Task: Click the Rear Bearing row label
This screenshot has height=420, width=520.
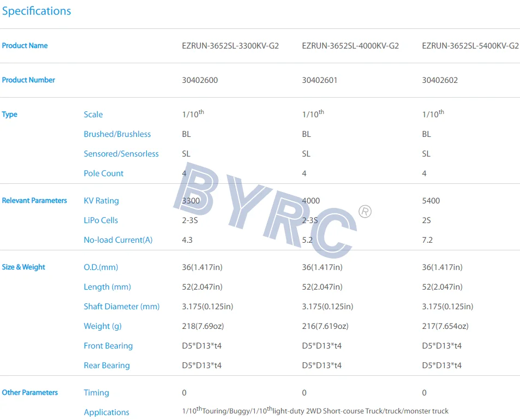Action: point(107,365)
